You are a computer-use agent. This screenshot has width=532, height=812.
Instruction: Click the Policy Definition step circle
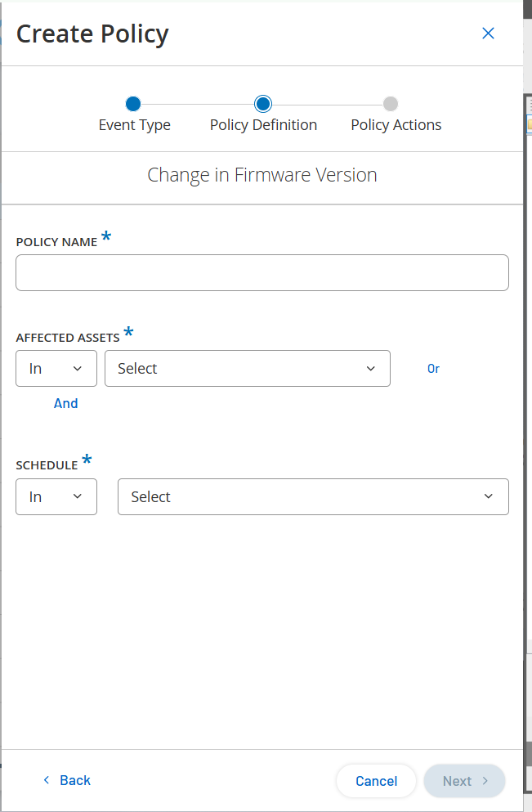(263, 104)
